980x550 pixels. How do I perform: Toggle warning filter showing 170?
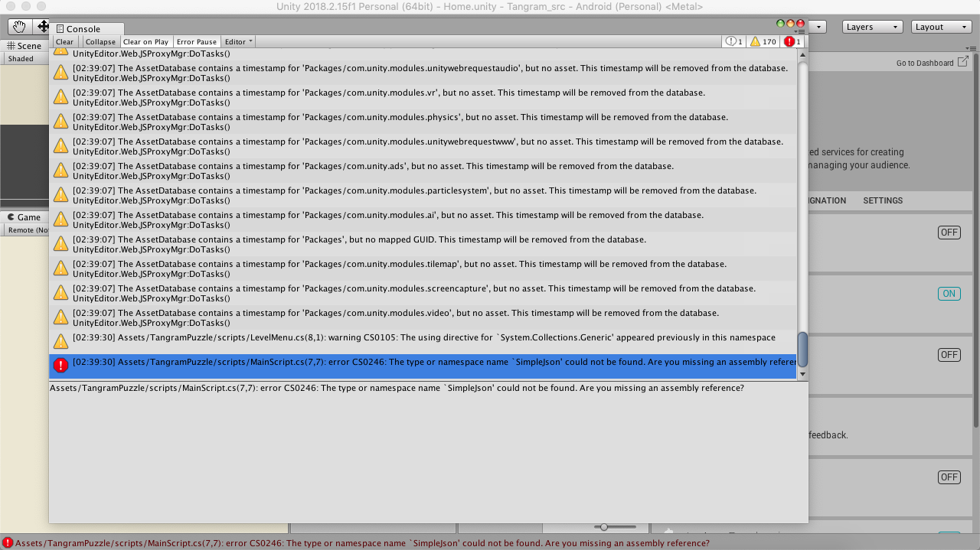763,41
